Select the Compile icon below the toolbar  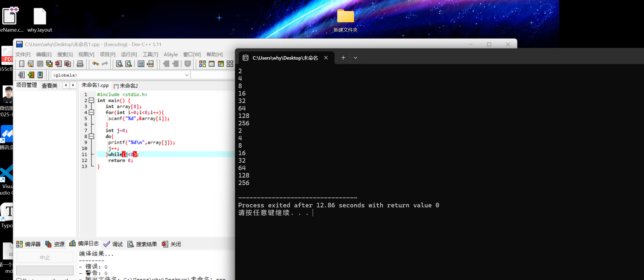(22, 75)
